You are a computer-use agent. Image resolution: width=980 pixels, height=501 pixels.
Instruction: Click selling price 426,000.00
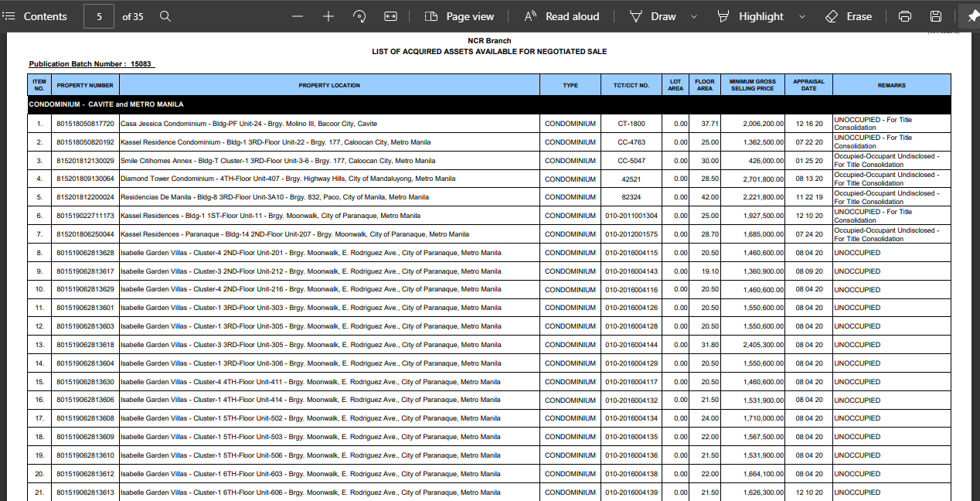766,161
